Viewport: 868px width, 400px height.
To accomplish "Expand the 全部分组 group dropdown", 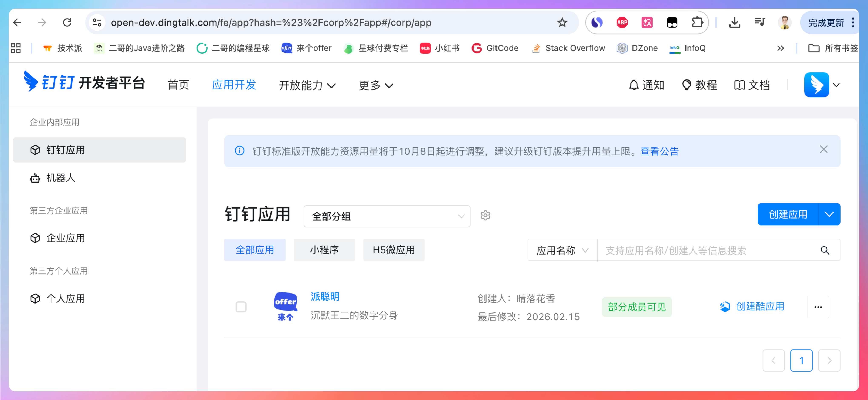I will [387, 216].
